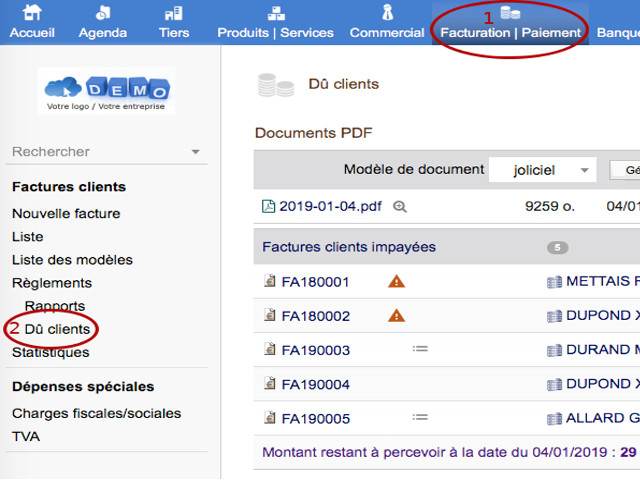Click the Rechercher search field

pyautogui.click(x=106, y=151)
